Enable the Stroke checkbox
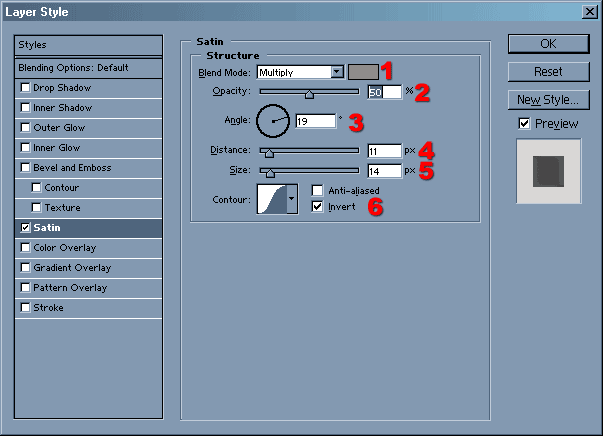 pyautogui.click(x=25, y=308)
